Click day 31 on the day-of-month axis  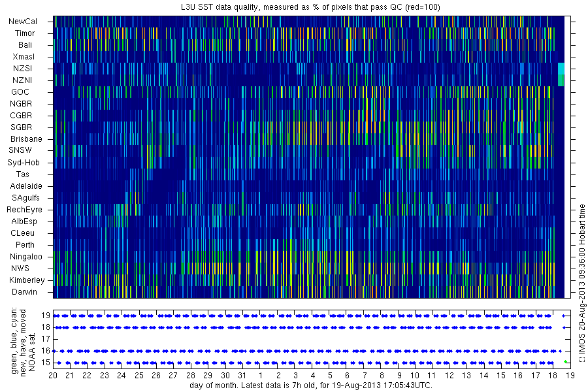(242, 376)
